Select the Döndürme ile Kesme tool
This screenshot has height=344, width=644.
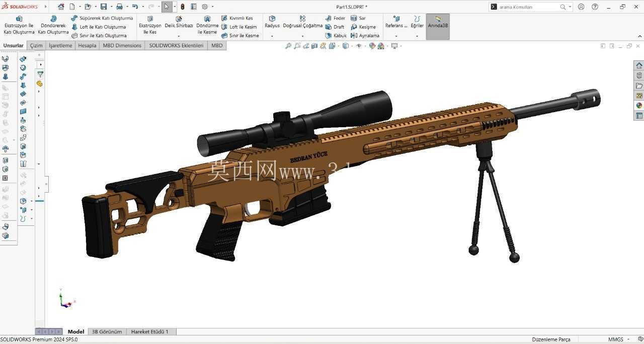[x=207, y=25]
